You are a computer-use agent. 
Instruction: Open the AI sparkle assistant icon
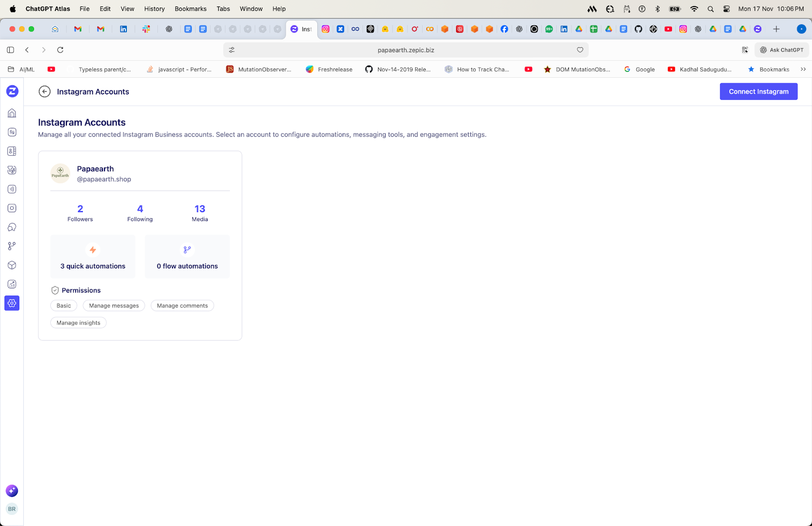point(12,490)
